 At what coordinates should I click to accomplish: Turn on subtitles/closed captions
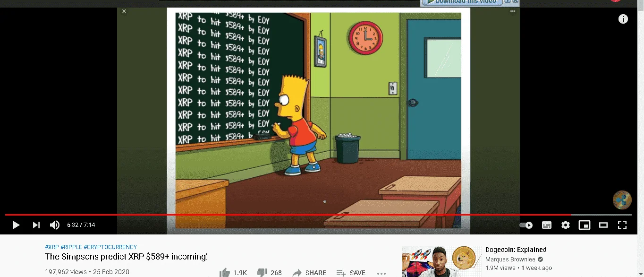547,225
